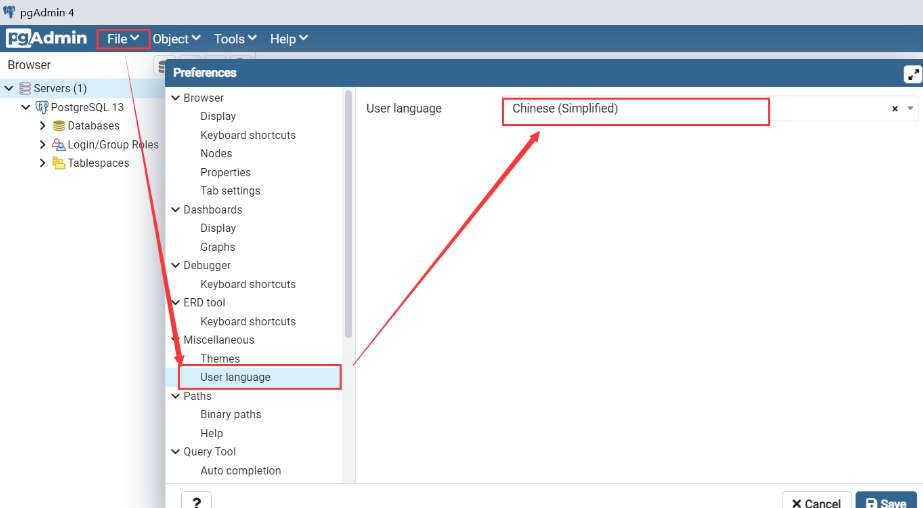Viewport: 923px width, 508px height.
Task: Expand the Databases node
Action: (x=42, y=126)
